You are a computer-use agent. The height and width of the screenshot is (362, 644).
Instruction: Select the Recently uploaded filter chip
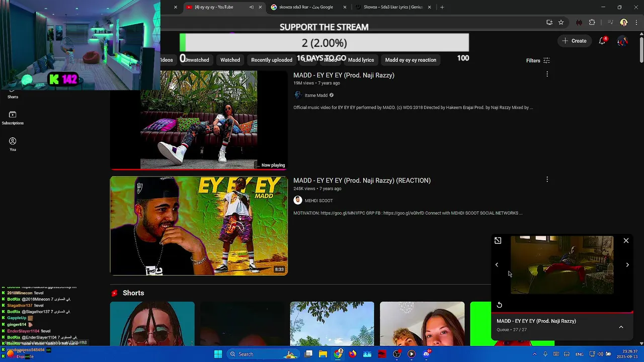coord(272,60)
